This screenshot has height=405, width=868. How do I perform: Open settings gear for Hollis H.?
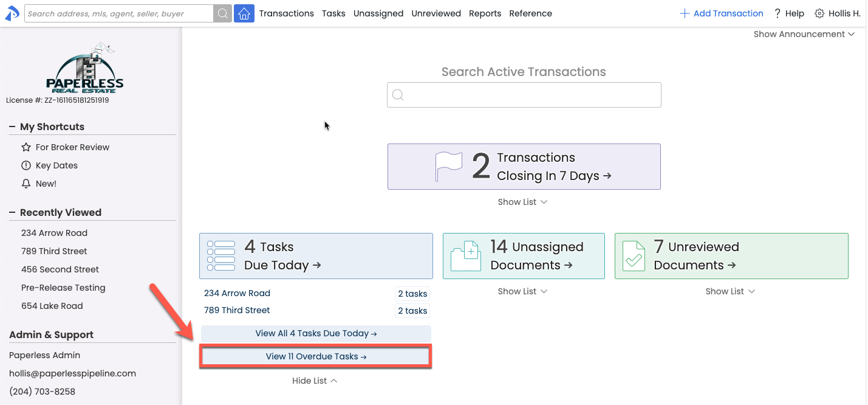click(819, 13)
